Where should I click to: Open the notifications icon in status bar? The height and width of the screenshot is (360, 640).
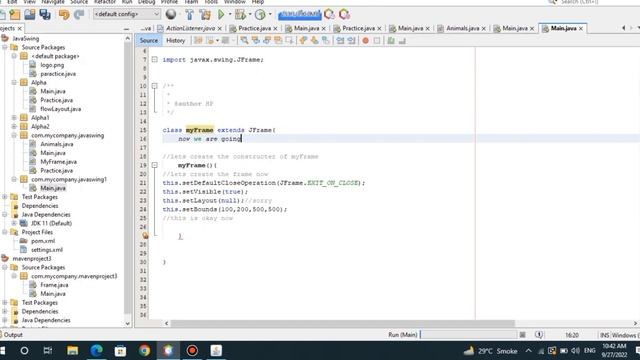point(539,335)
